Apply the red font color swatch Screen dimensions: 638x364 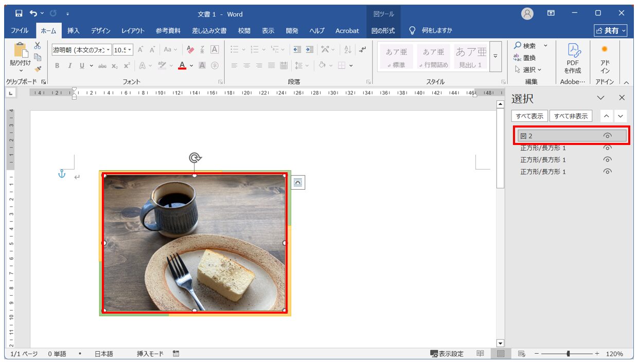(x=182, y=65)
